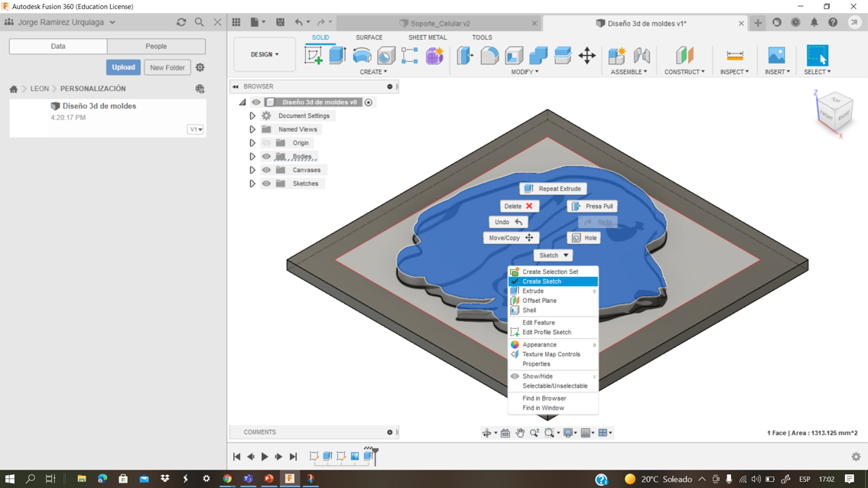Screen dimensions: 868x488
Task: Open the DESIGN workspace dropdown
Action: (265, 55)
